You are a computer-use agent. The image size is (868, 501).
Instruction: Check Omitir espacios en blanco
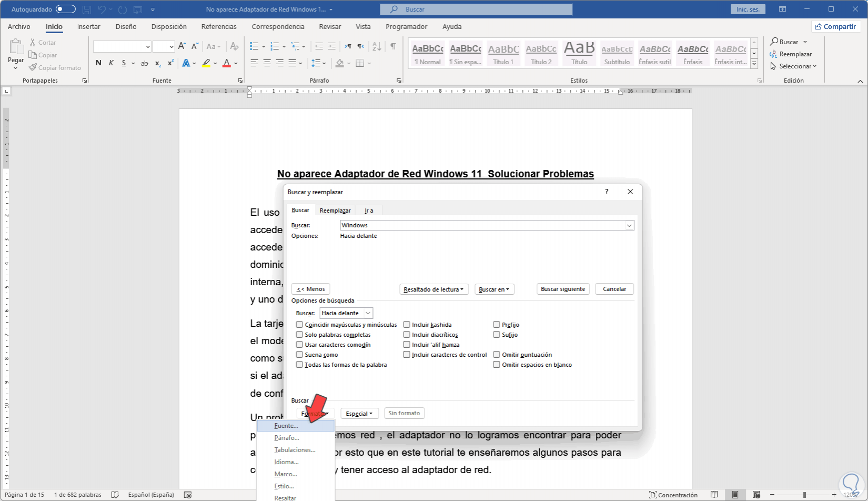pos(497,365)
